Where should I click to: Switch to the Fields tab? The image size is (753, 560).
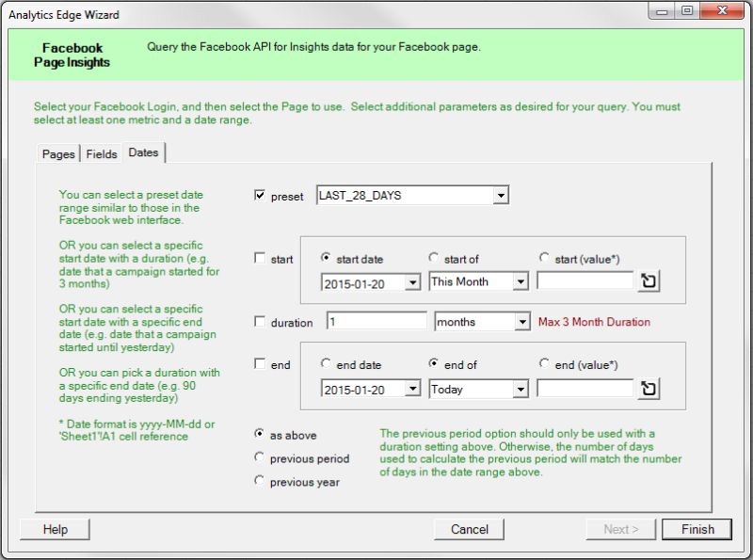[x=101, y=153]
